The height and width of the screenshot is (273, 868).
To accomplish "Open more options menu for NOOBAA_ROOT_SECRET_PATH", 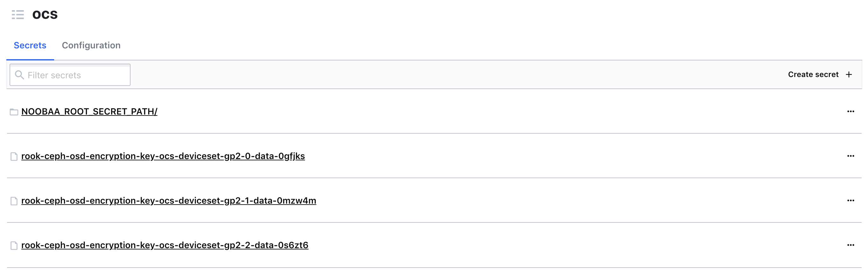I will [x=850, y=111].
